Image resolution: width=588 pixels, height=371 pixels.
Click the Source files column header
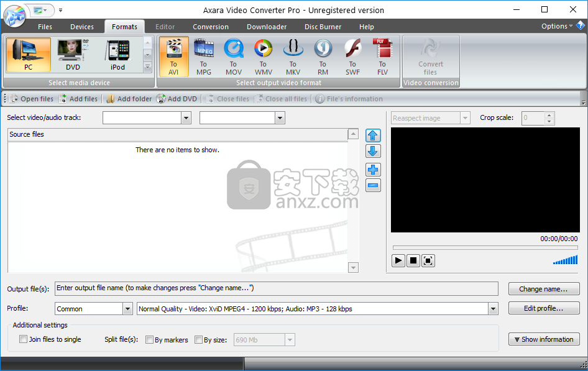[178, 134]
